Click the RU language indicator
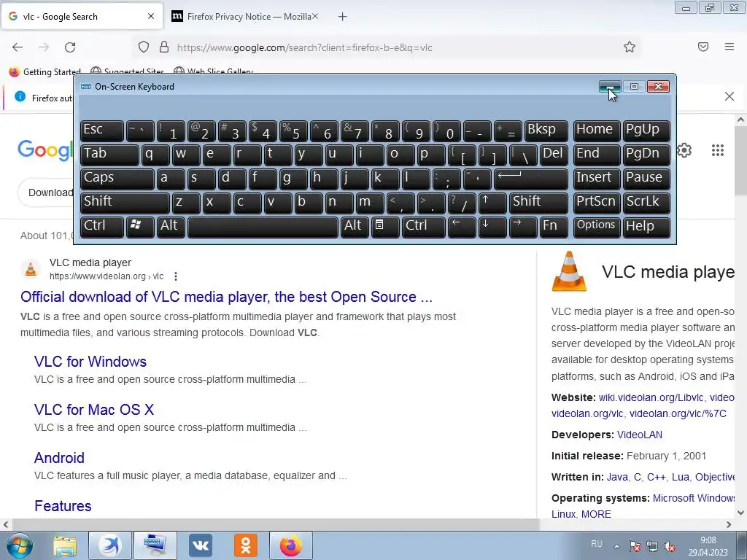The image size is (747, 560). tap(597, 544)
